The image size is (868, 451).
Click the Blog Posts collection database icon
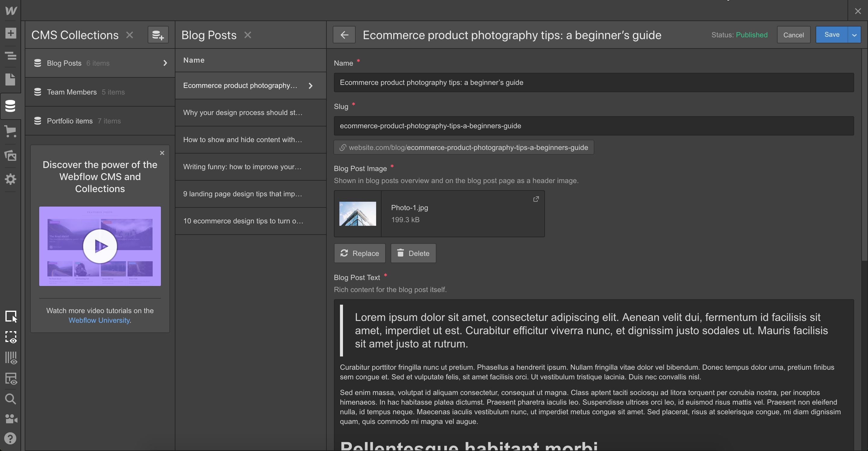pyautogui.click(x=38, y=63)
